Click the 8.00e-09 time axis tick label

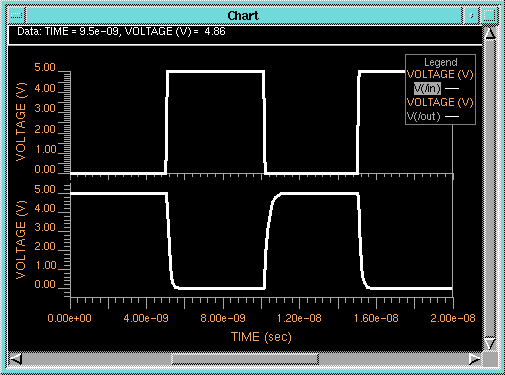pos(223,318)
